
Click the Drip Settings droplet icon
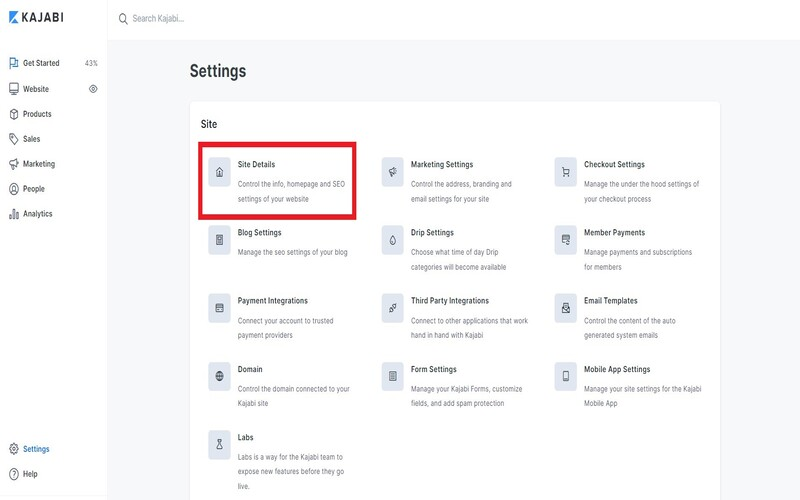392,240
